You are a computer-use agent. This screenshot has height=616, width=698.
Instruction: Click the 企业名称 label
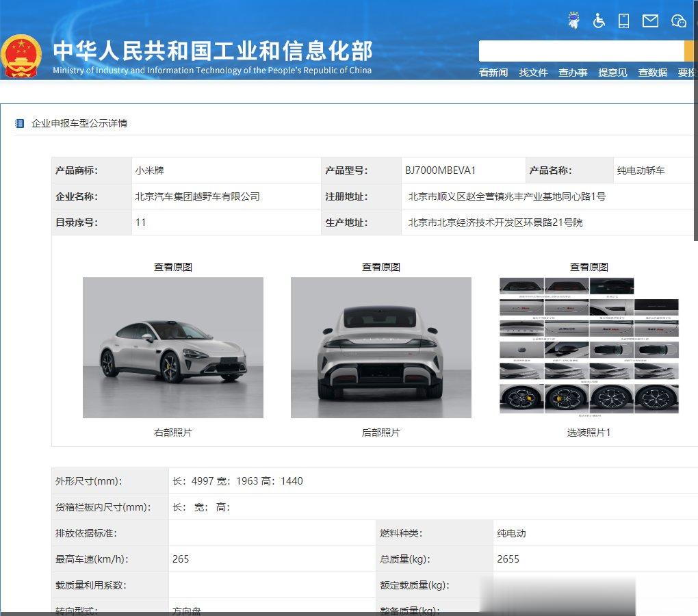77,196
